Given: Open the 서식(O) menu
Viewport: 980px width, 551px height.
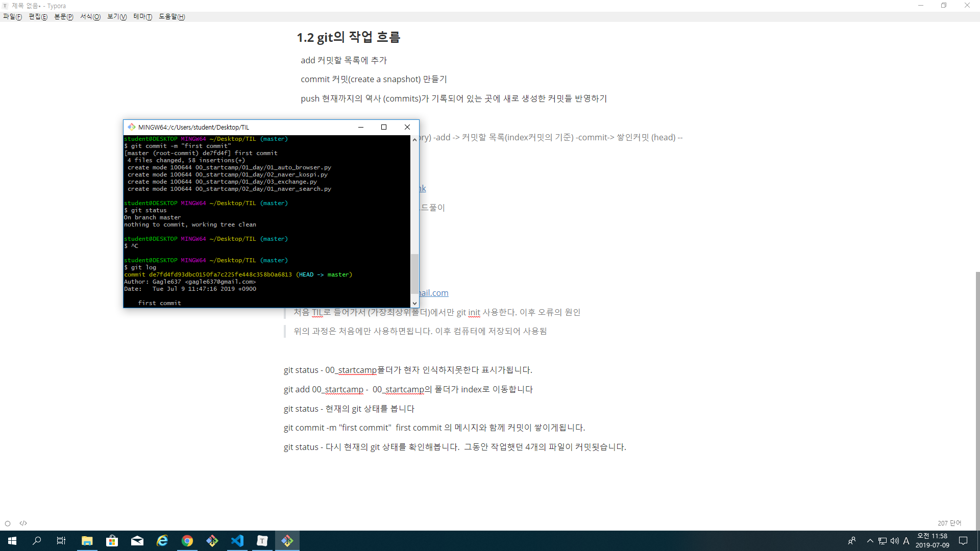Looking at the screenshot, I should (x=90, y=17).
